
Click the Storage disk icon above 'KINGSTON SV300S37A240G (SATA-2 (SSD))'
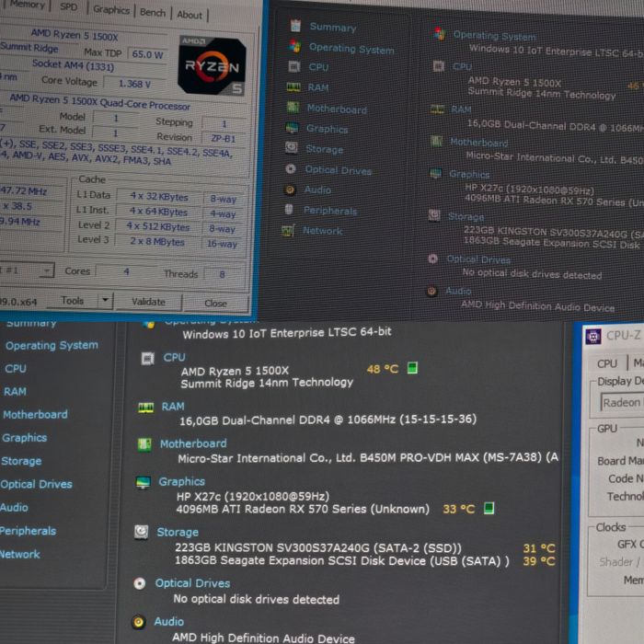(142, 532)
